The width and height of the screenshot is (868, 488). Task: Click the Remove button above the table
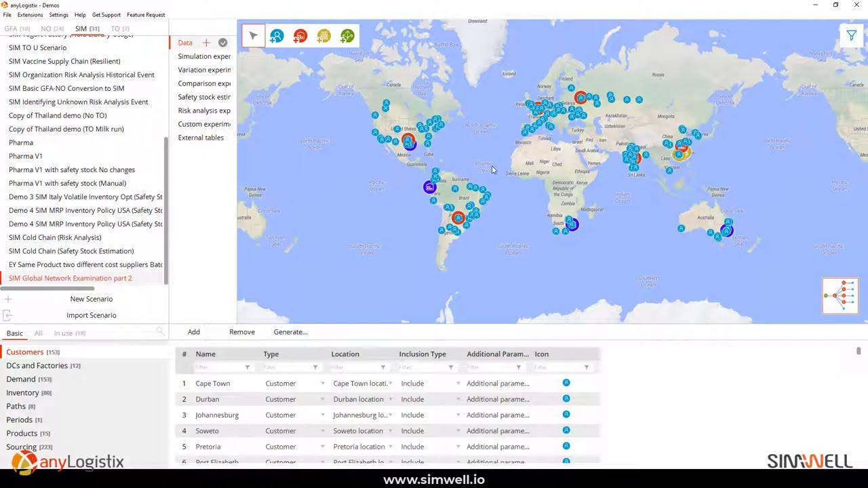(242, 332)
